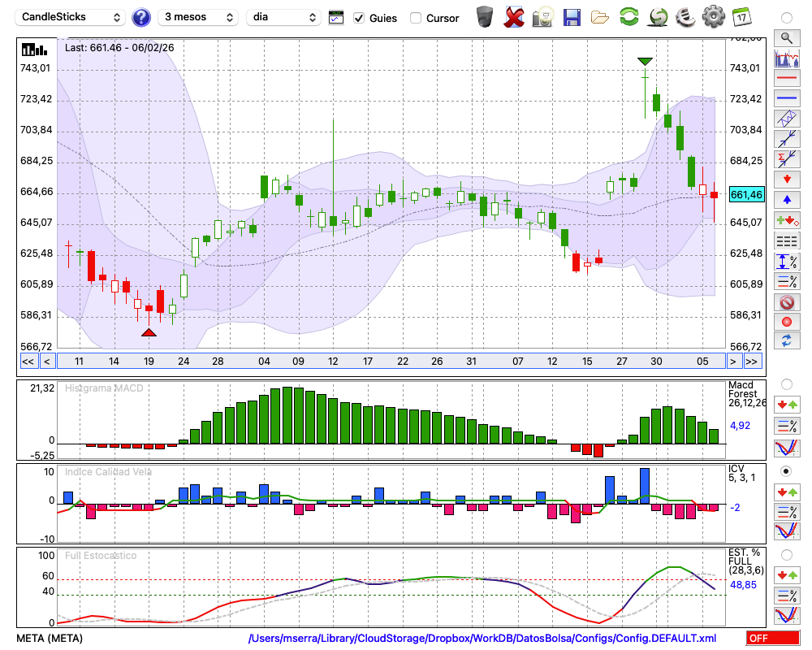Click Estocastico panel red and green arrows button
812x650 pixels.
click(787, 575)
